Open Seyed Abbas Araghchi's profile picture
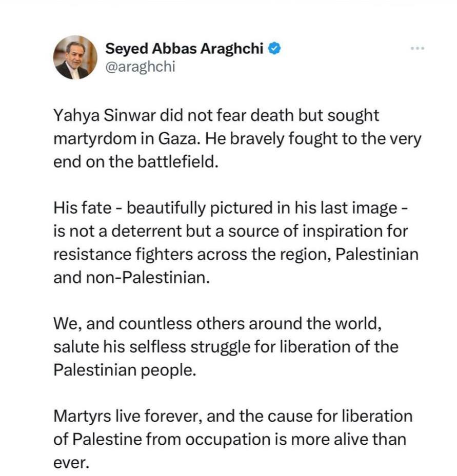Viewport: 457px width, 476px height. [x=75, y=57]
